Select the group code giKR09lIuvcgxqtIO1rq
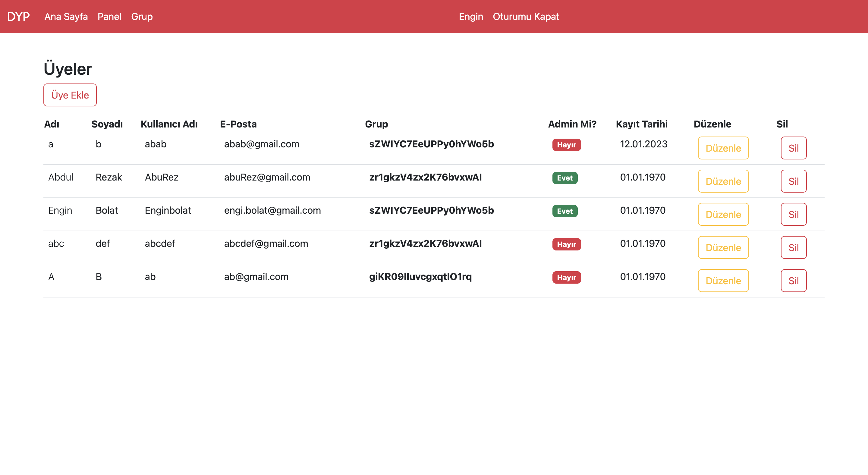Viewport: 868px width, 475px height. [420, 277]
